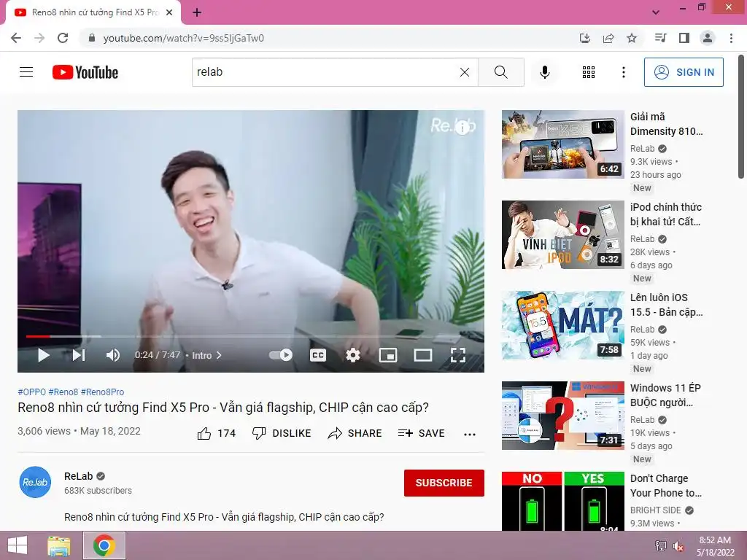
Task: Open Chrome three-dot menu
Action: coord(731,38)
